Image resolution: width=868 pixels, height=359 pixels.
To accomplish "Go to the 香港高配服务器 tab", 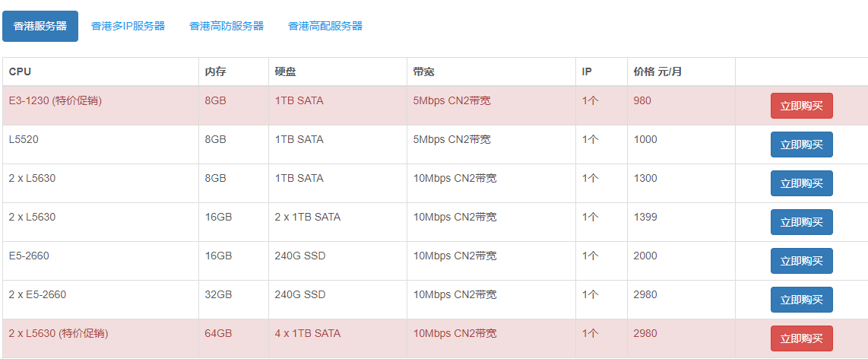I will pyautogui.click(x=325, y=26).
